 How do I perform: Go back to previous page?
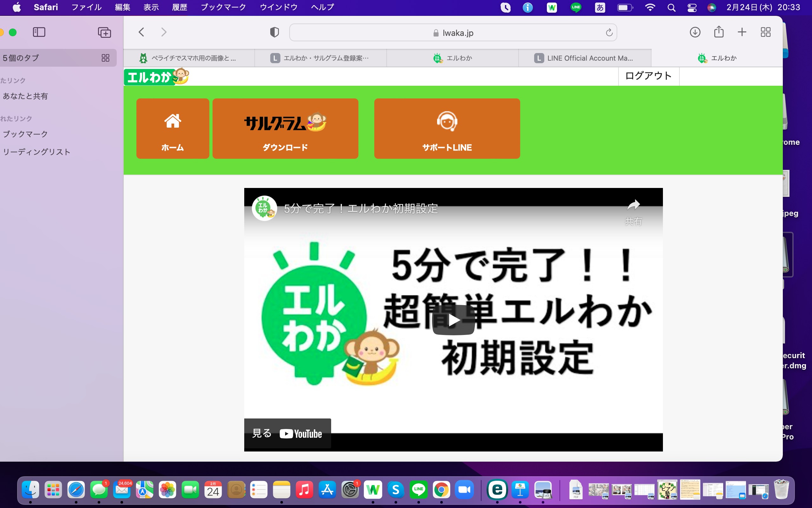coord(141,32)
